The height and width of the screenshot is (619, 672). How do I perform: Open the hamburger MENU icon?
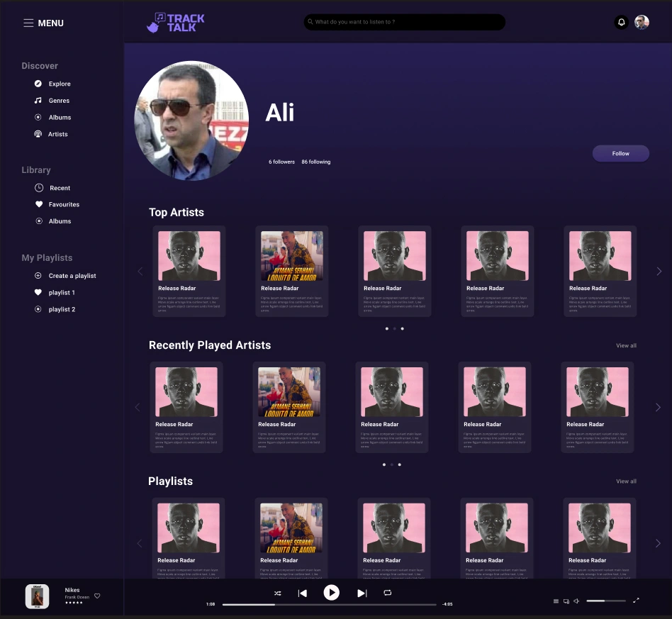(x=28, y=23)
